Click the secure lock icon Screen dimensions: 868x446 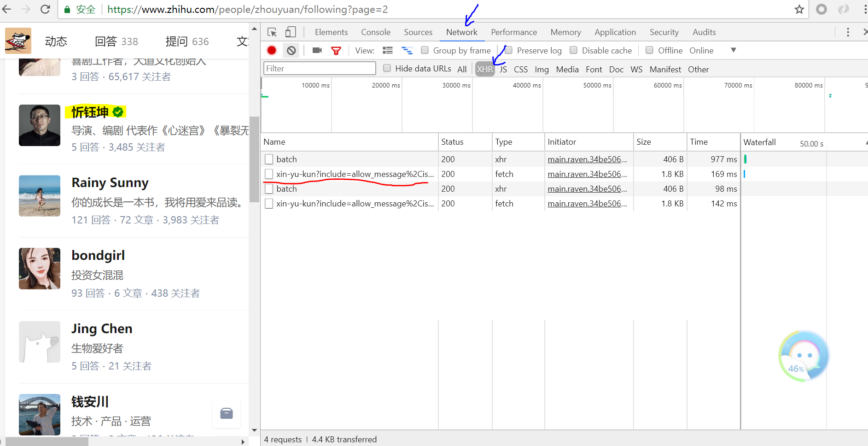67,9
